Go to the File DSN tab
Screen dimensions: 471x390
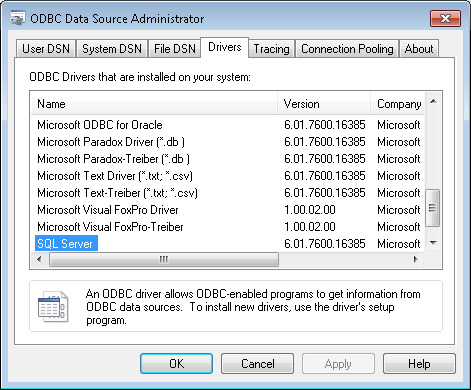pyautogui.click(x=175, y=49)
